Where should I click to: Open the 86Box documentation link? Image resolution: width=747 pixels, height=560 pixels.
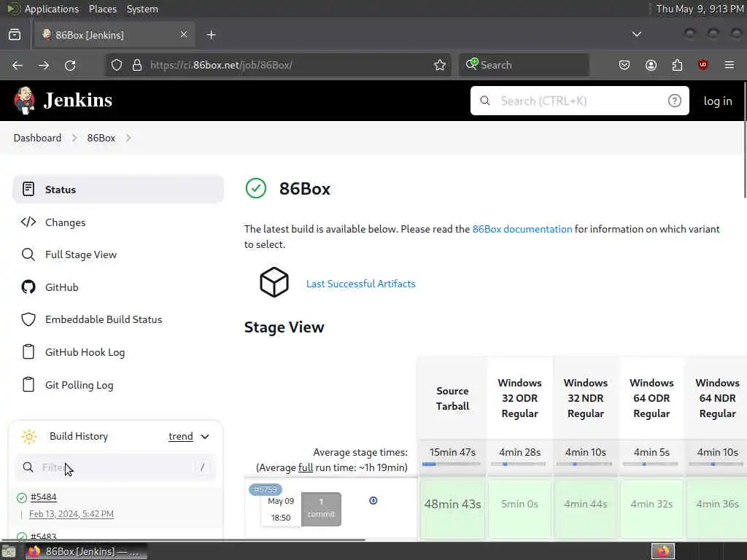[x=522, y=229]
